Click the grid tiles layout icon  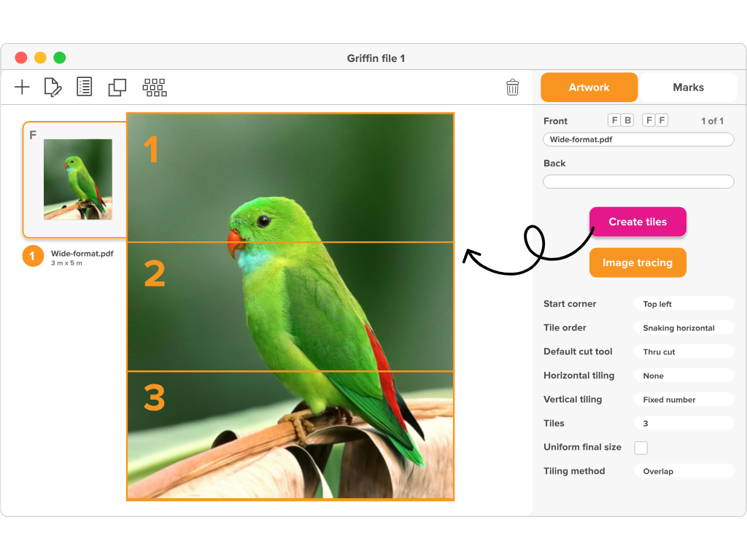click(155, 87)
